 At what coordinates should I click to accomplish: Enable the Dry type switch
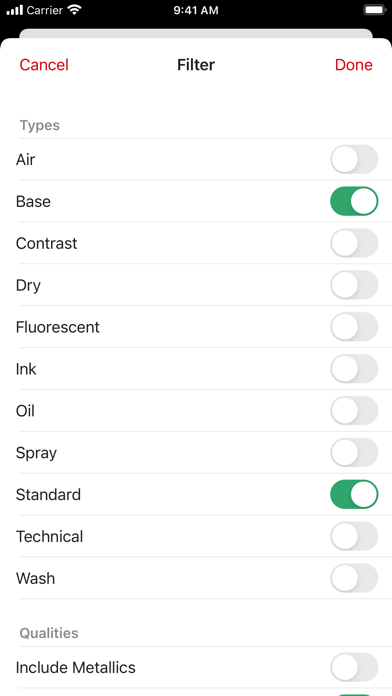pos(354,285)
